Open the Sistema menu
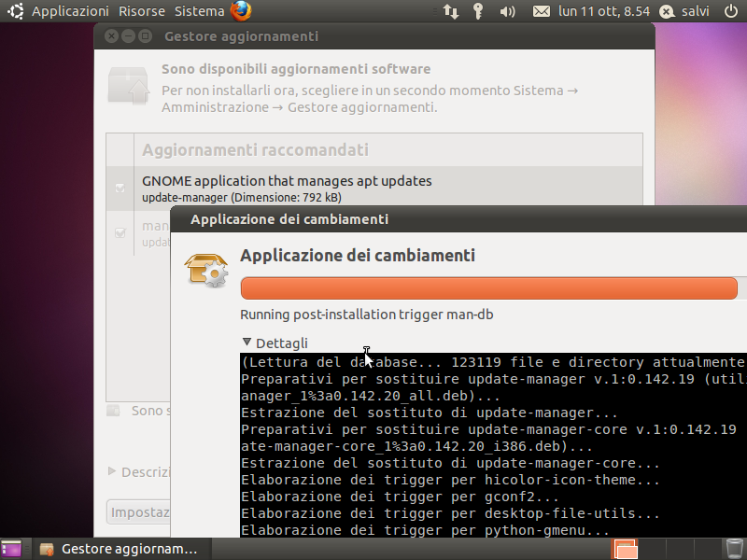747x560 pixels. click(199, 11)
